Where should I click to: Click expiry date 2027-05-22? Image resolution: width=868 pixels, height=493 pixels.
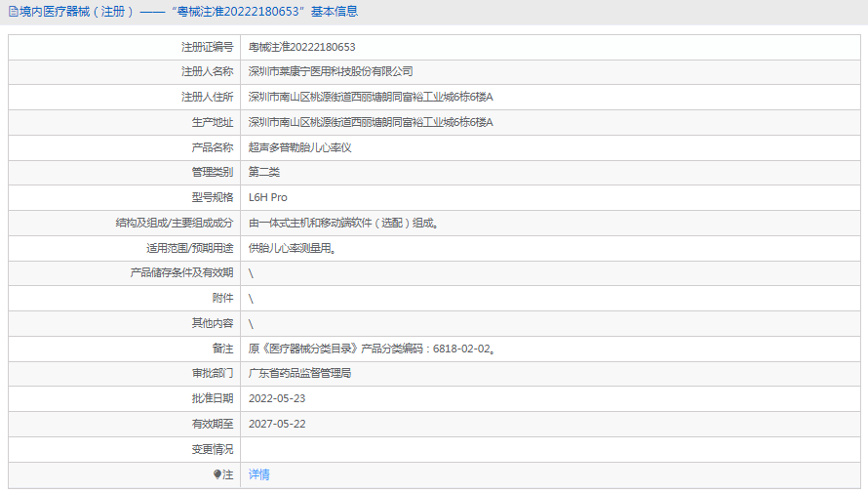coord(277,425)
